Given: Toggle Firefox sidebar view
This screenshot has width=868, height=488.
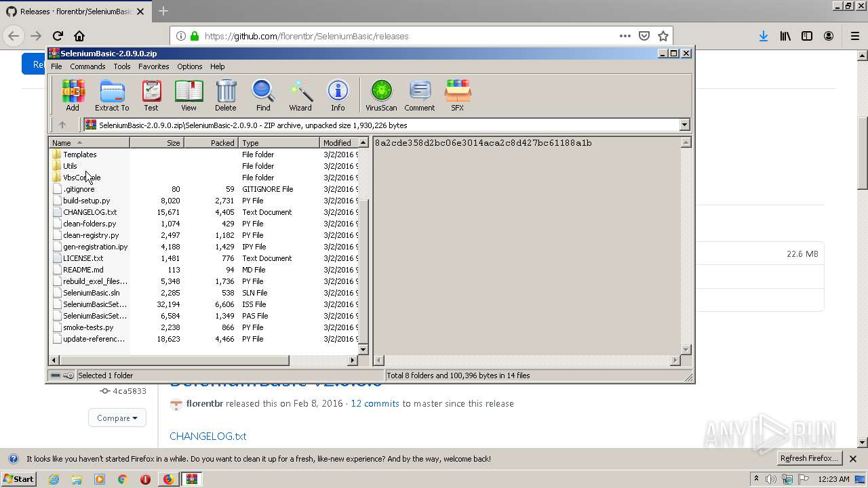Looking at the screenshot, I should click(x=807, y=36).
